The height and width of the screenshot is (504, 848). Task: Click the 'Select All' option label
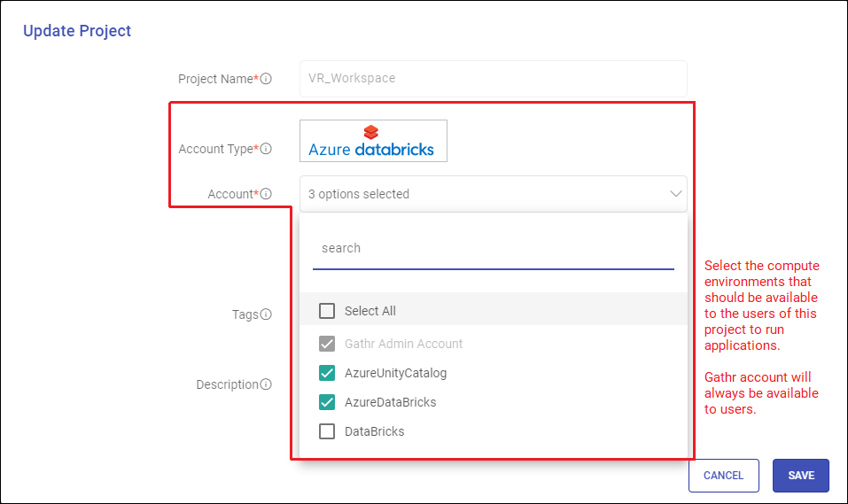370,311
